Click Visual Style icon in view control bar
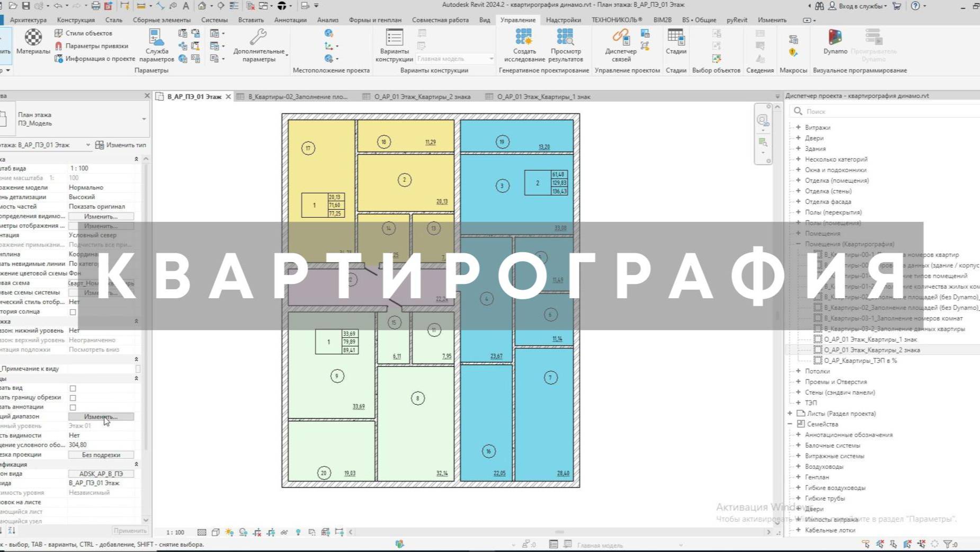The width and height of the screenshot is (980, 552). (x=216, y=532)
